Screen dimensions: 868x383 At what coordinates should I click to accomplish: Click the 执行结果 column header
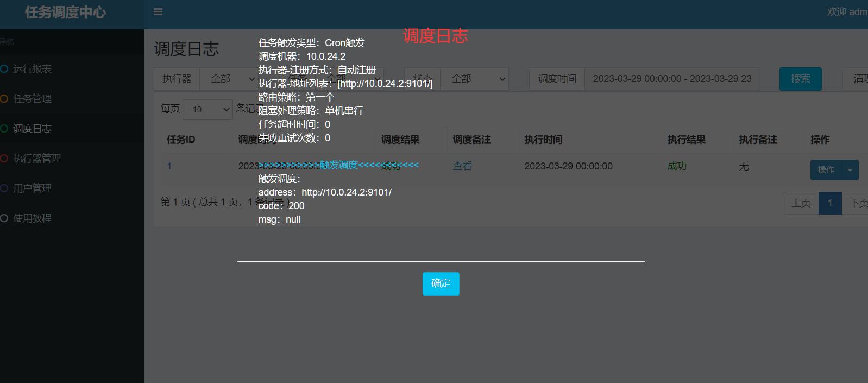click(x=687, y=140)
